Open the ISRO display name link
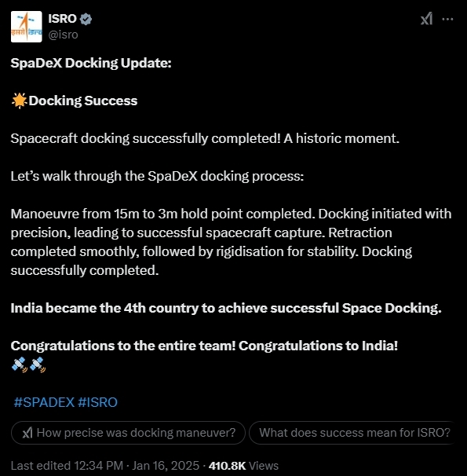 63,19
